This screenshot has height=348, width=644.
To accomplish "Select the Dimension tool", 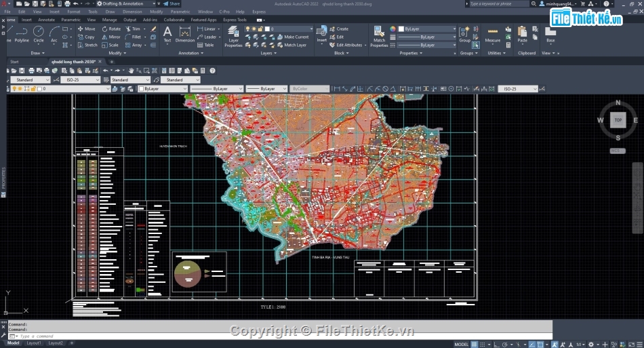I will [x=185, y=35].
